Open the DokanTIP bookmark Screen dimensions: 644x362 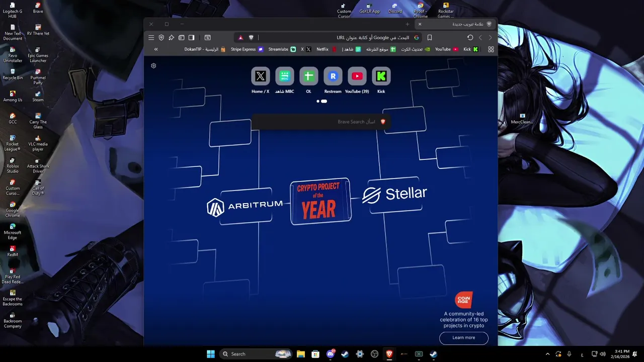tap(205, 49)
